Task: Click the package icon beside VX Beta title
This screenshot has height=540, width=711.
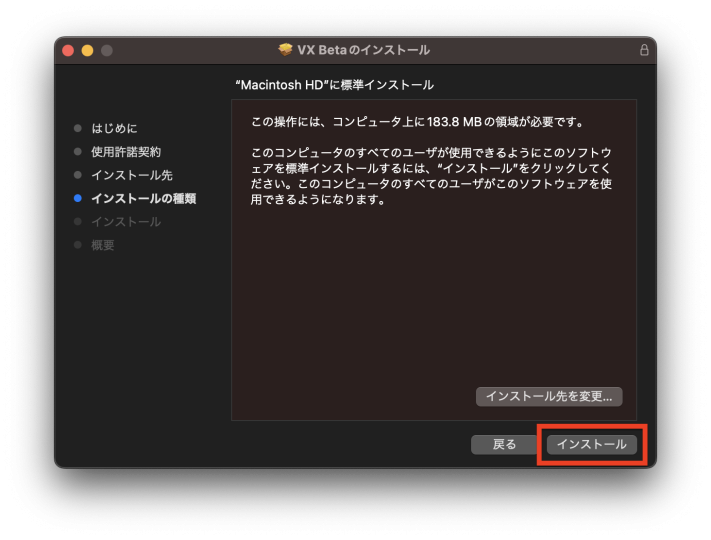Action: click(x=285, y=50)
